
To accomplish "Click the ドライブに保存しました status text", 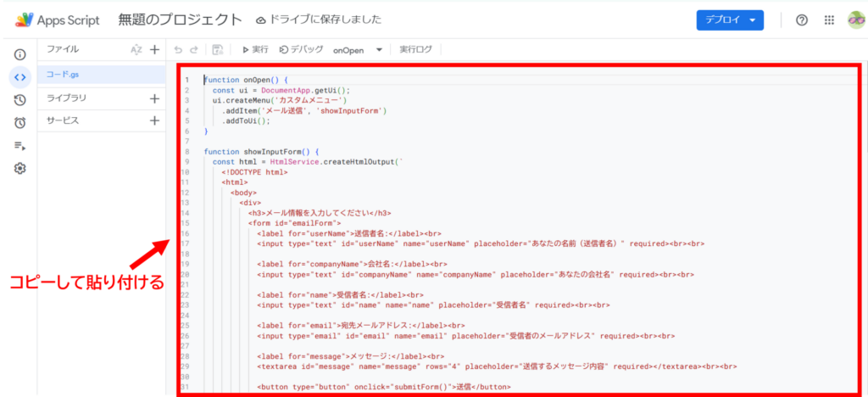I will (x=325, y=20).
